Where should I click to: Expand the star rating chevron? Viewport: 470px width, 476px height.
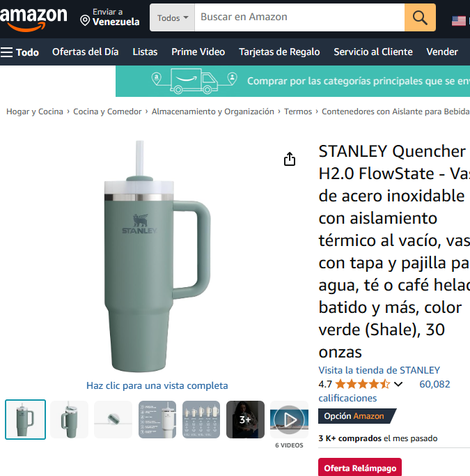pyautogui.click(x=398, y=384)
